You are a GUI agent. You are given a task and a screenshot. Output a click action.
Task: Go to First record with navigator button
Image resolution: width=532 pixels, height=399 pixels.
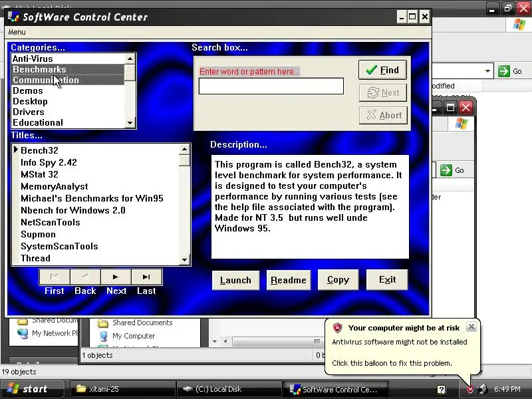pos(55,277)
